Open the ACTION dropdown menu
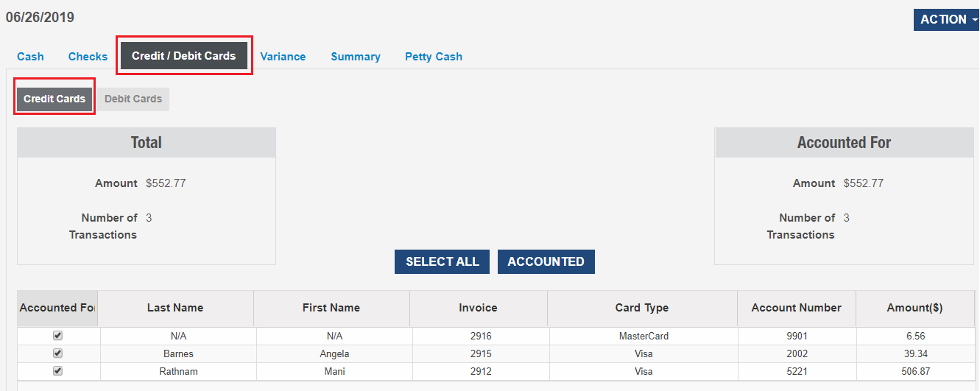 pos(945,20)
